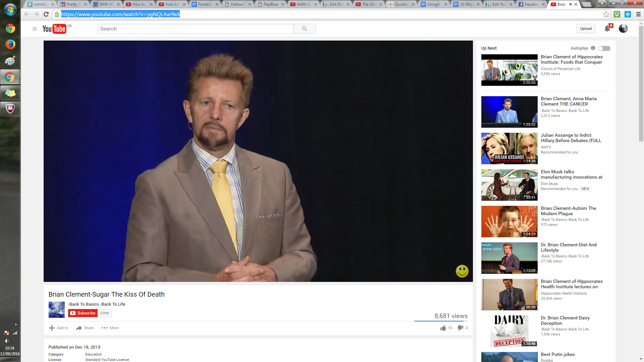Switch to the PayBlue tab
This screenshot has height=362, width=644.
[x=271, y=4]
